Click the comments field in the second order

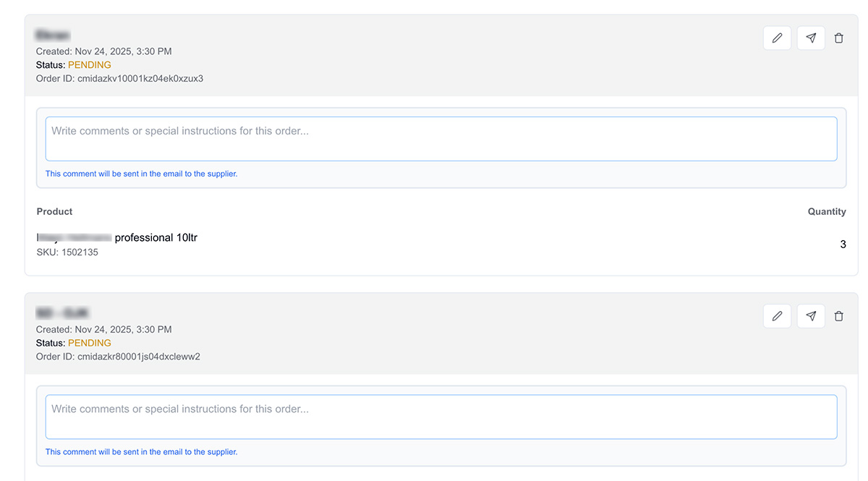441,417
